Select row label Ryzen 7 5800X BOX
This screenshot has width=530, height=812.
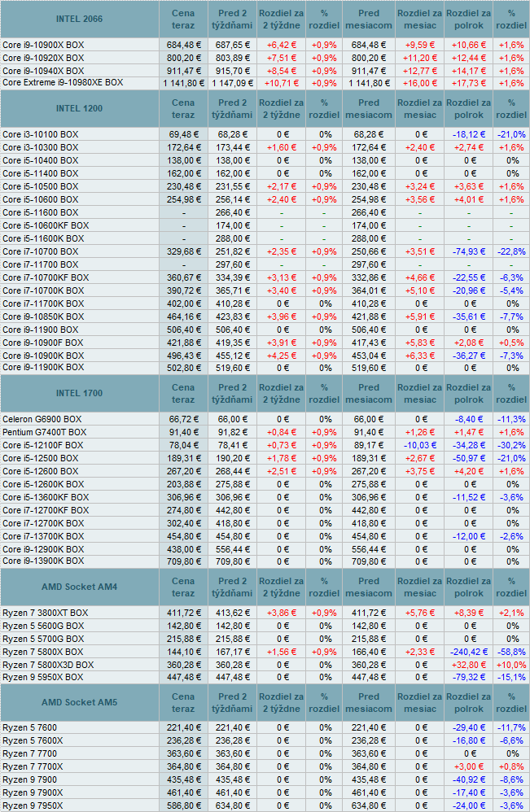click(x=43, y=652)
